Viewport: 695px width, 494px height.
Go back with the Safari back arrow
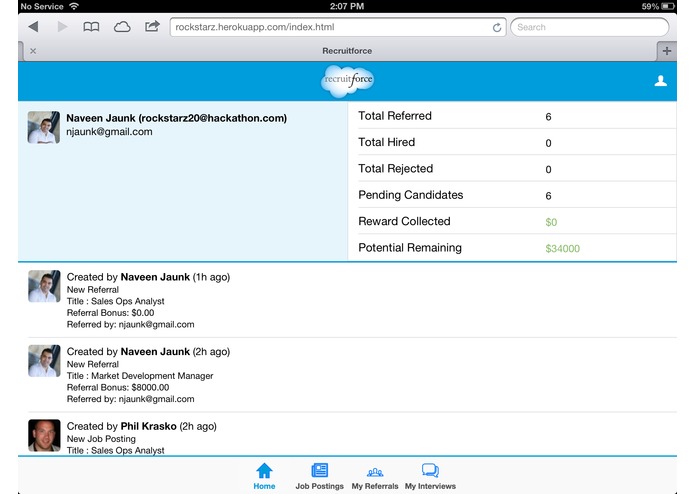[x=33, y=27]
